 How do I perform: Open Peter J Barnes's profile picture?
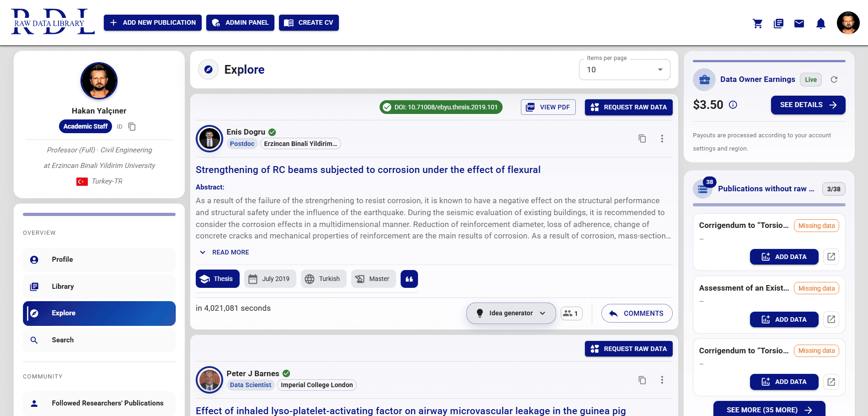point(209,380)
